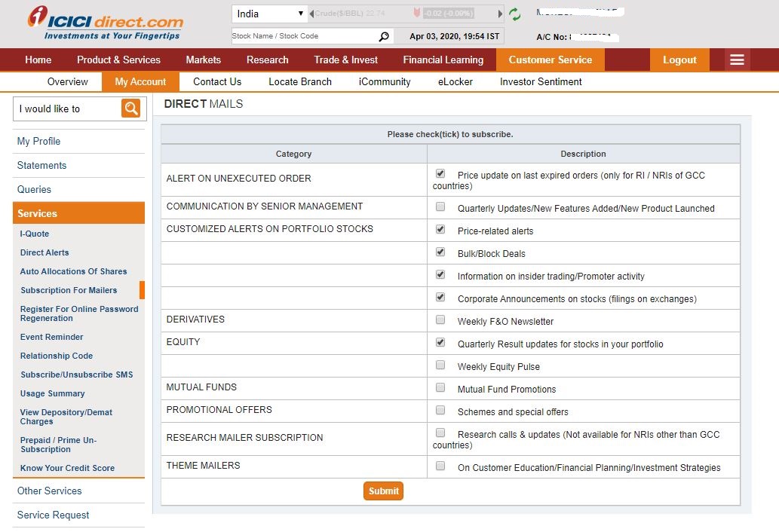Click the ICICI direct.com logo
This screenshot has width=779, height=532.
pyautogui.click(x=106, y=23)
